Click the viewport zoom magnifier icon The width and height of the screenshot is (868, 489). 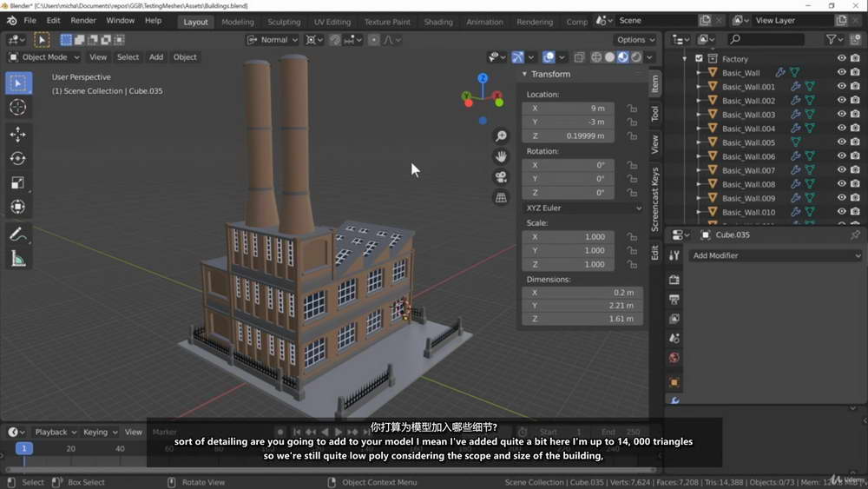pos(501,135)
